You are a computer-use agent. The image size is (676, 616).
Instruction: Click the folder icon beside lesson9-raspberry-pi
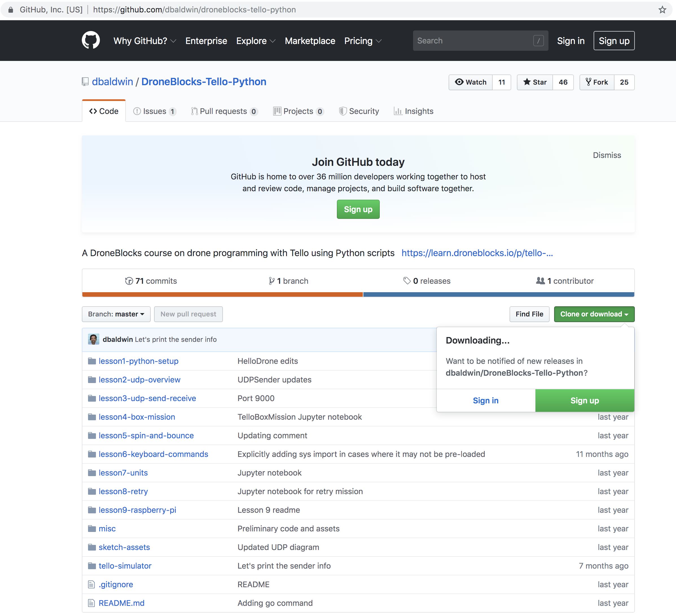tap(92, 510)
